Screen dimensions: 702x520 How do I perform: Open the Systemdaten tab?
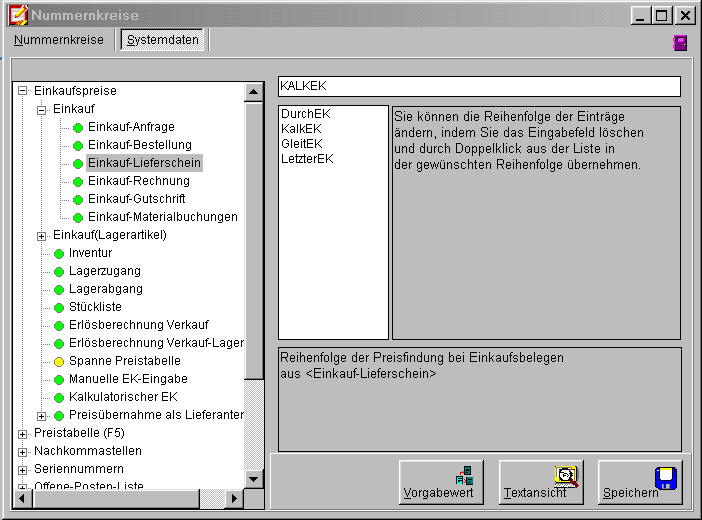tap(162, 40)
